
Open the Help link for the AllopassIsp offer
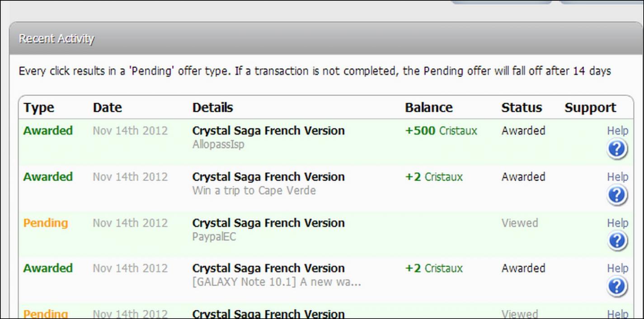(x=617, y=131)
